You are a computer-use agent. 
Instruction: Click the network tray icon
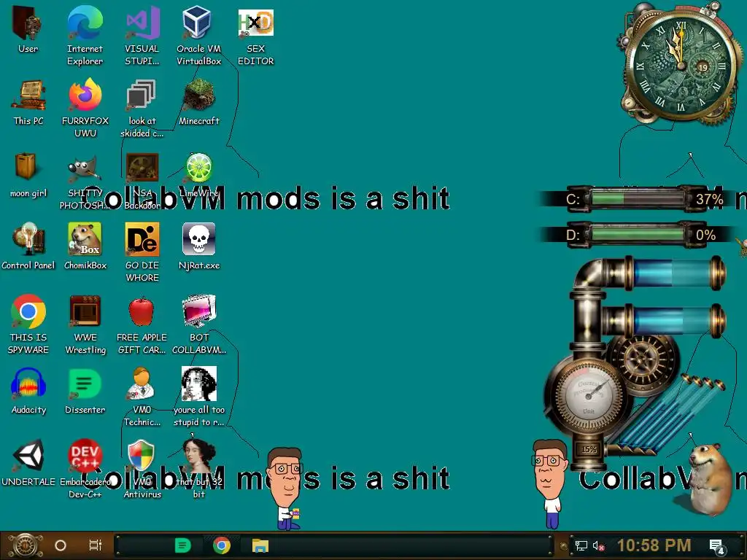(x=581, y=545)
